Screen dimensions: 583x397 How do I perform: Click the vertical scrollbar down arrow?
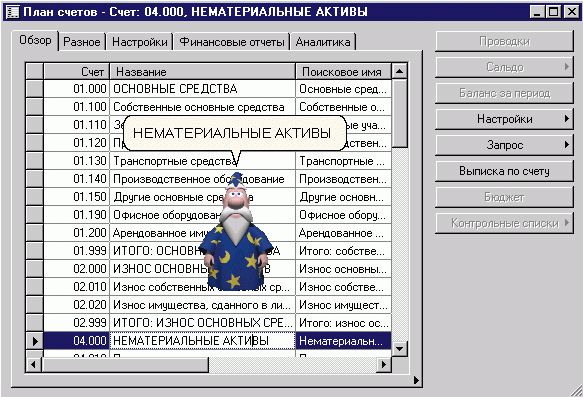click(x=400, y=348)
